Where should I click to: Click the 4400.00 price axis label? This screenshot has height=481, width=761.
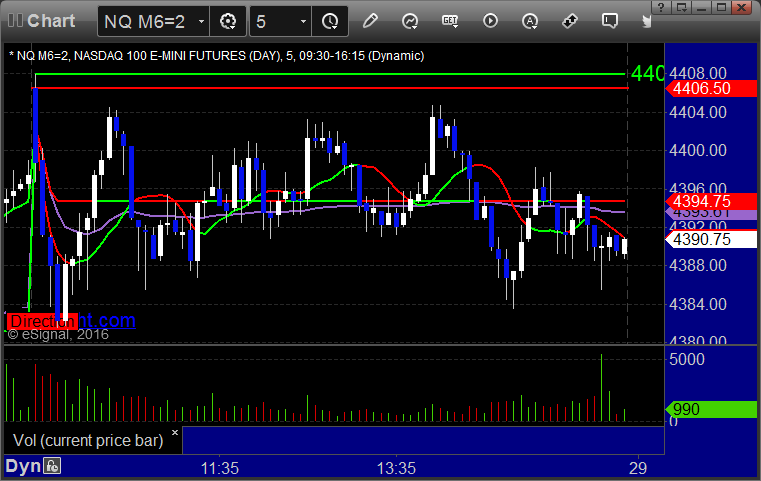click(697, 150)
